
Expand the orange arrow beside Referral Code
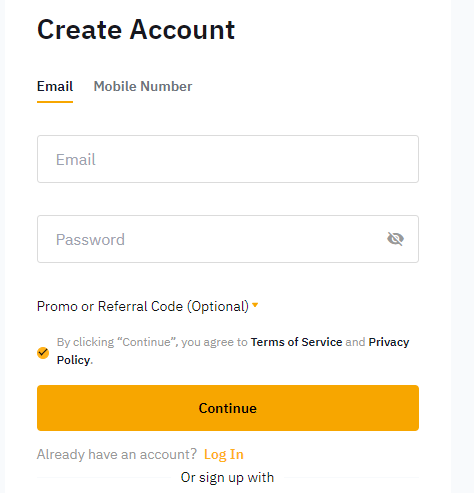[255, 305]
